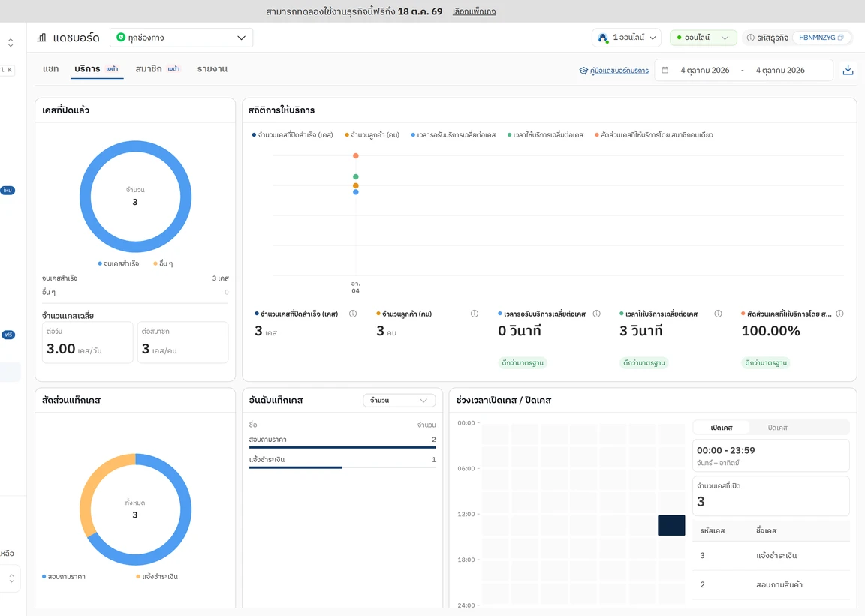Click the แจ้งชำระเงิน legend item under the tag donut
Viewport: 865px width, 616px height.
157,577
